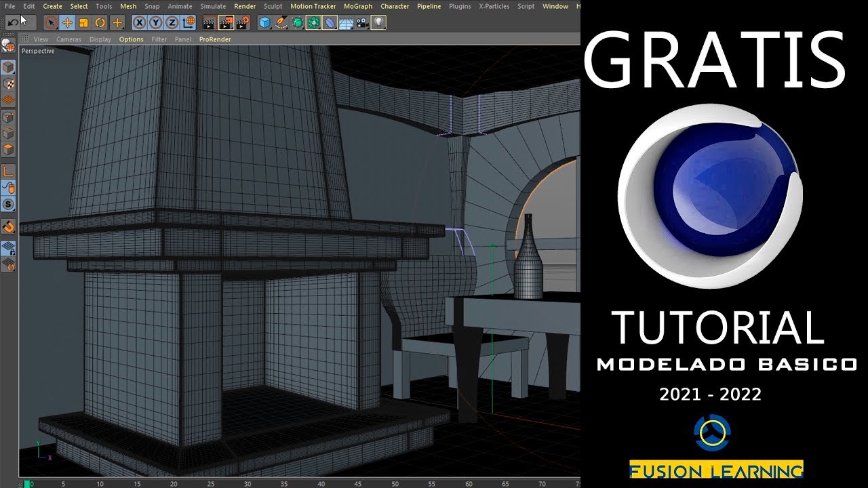Image resolution: width=868 pixels, height=488 pixels.
Task: Open the Snap menu
Action: click(152, 6)
